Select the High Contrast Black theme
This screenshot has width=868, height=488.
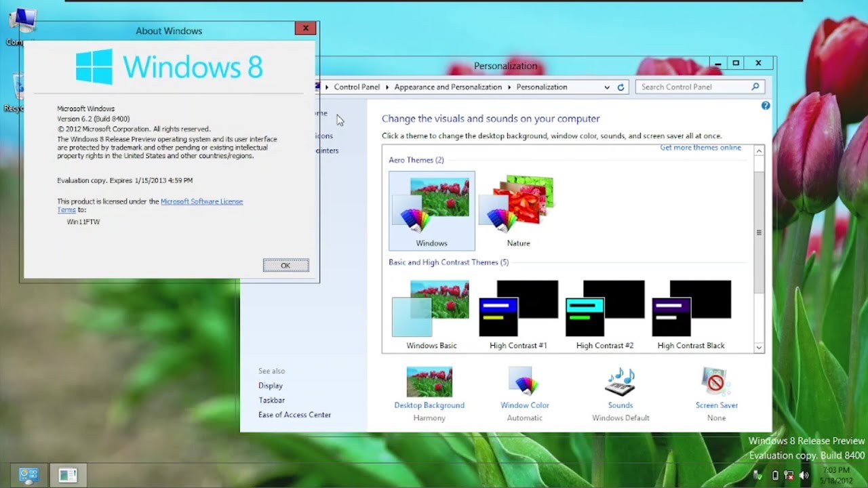pos(691,314)
